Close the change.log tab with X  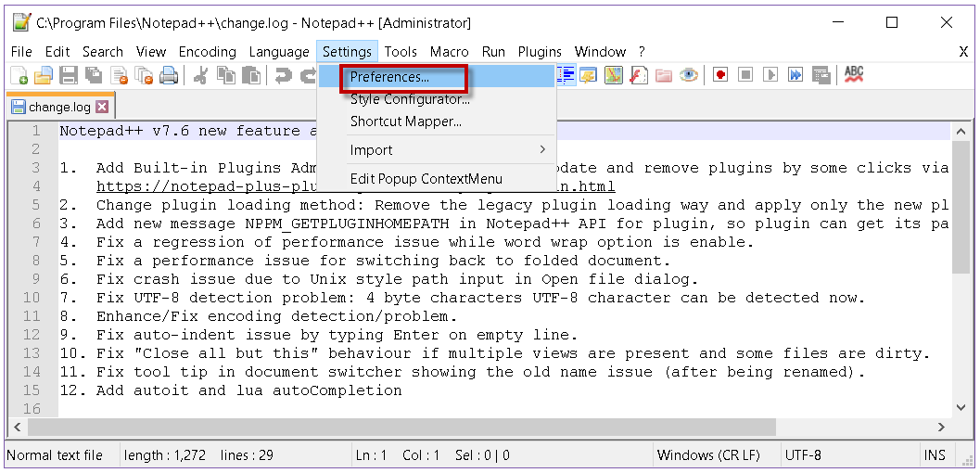101,107
